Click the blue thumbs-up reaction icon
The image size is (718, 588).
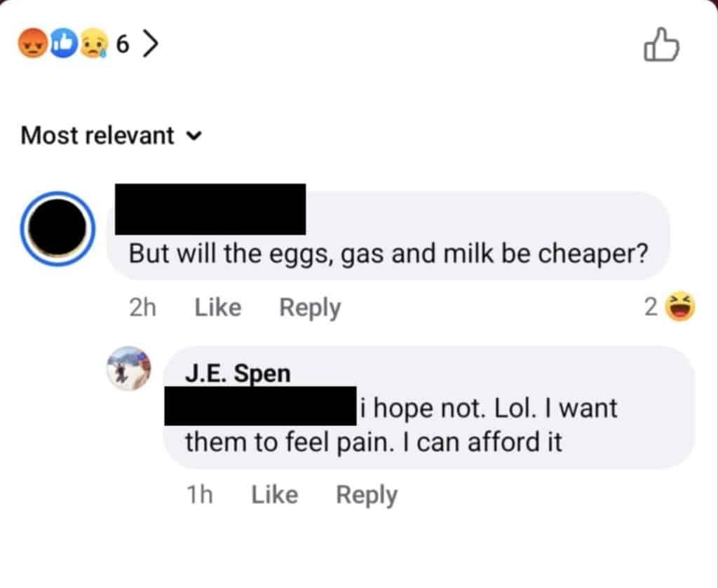point(64,43)
